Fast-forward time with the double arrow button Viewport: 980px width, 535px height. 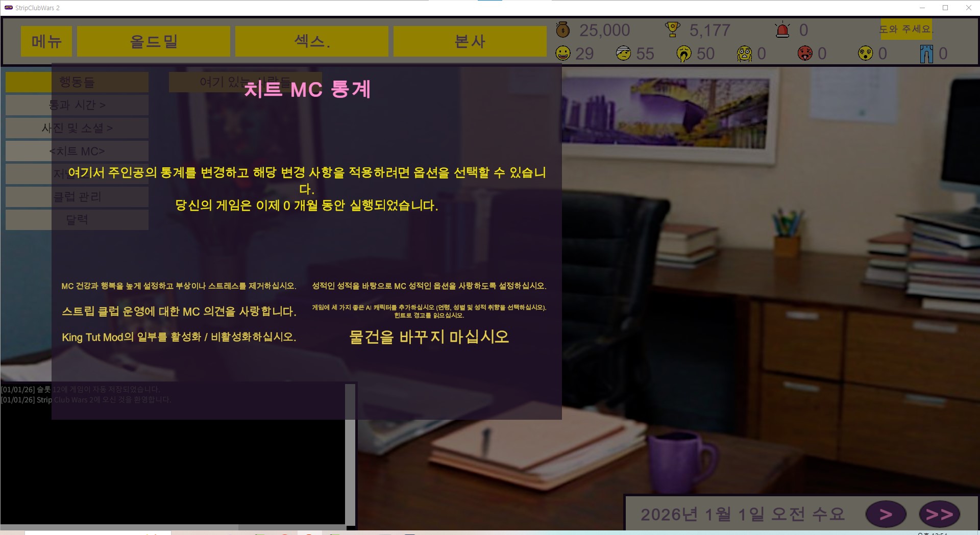pos(940,514)
